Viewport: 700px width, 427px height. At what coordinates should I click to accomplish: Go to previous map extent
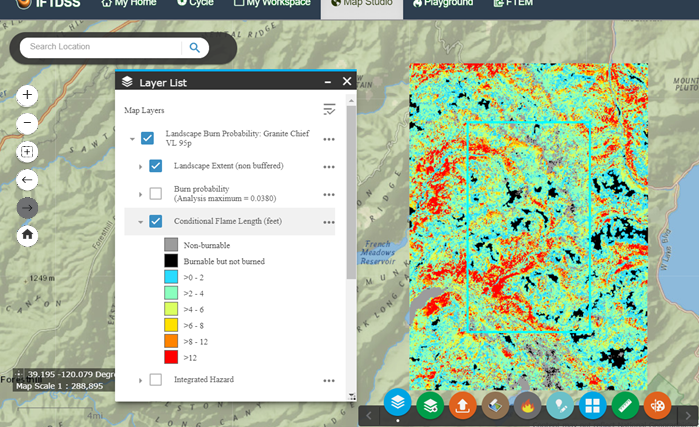[x=27, y=180]
